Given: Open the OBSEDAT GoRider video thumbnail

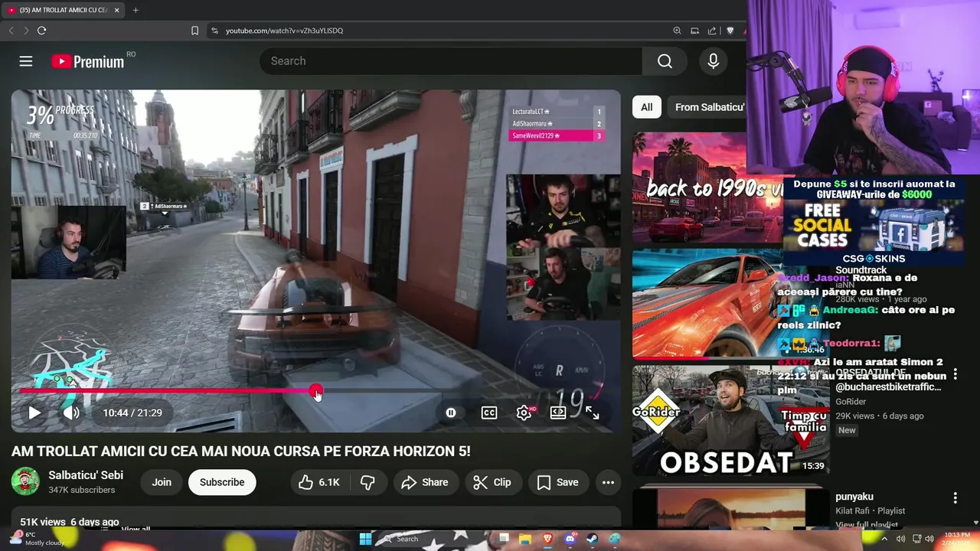Looking at the screenshot, I should (730, 420).
